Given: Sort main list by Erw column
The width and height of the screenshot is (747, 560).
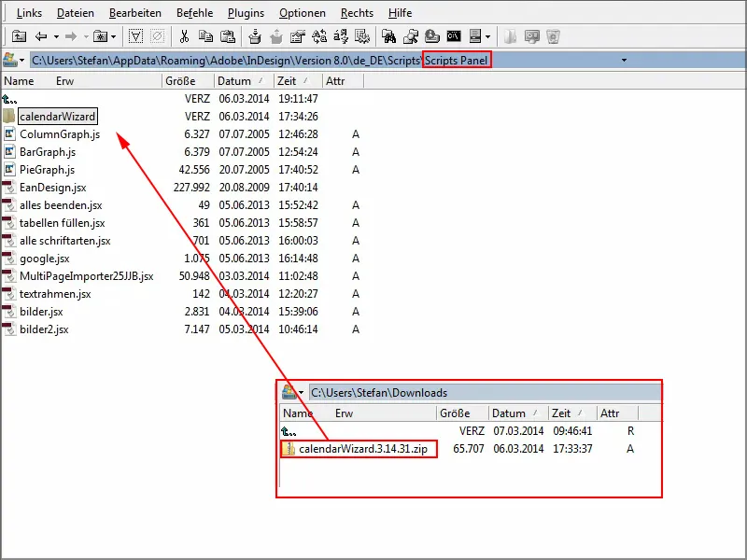Looking at the screenshot, I should [64, 81].
